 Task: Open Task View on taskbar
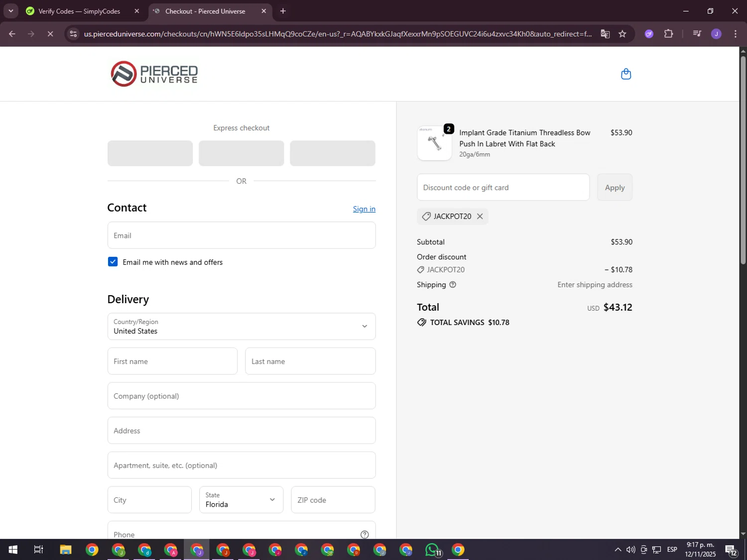(x=38, y=550)
